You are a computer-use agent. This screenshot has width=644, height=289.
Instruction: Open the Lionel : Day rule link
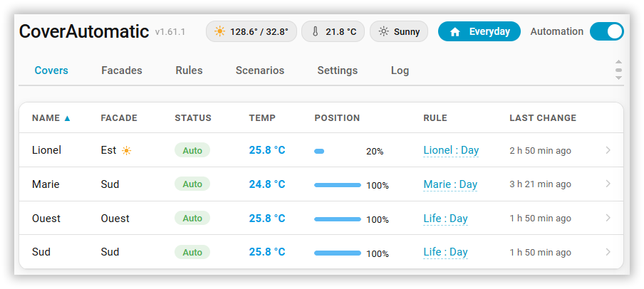point(451,150)
